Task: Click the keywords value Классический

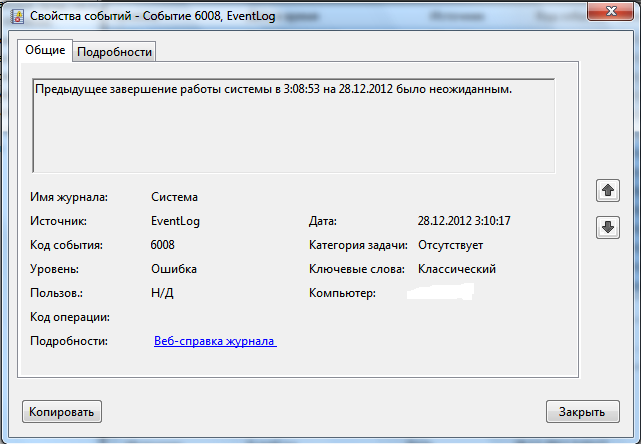Action: click(457, 269)
